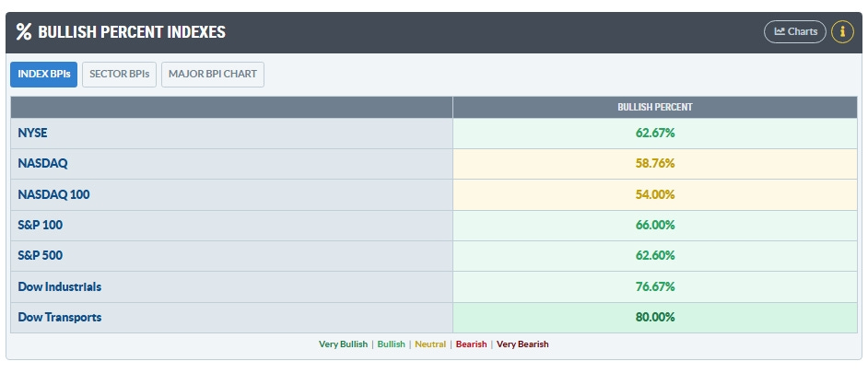Click the Very Bearish legend label
The image size is (868, 373).
[522, 344]
